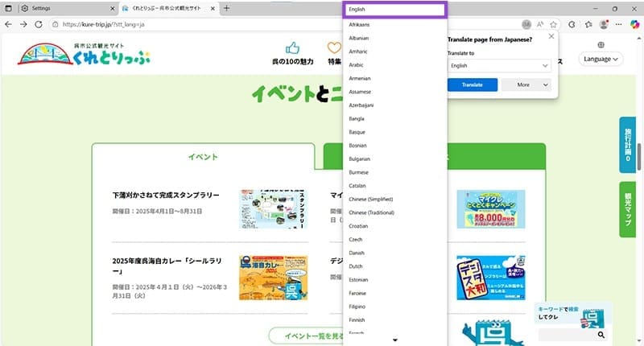This screenshot has width=644, height=346.
Task: Open the Copilot icon in toolbar
Action: click(x=635, y=24)
